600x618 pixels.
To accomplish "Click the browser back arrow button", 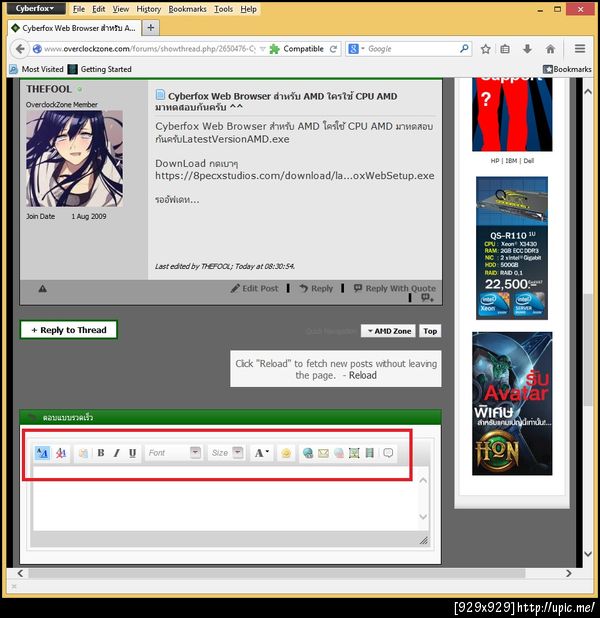I will coord(20,49).
